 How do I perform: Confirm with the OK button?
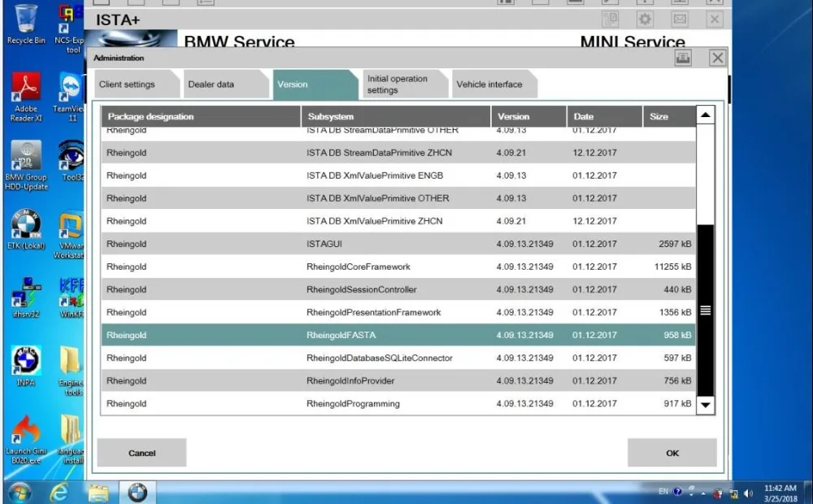(x=672, y=453)
